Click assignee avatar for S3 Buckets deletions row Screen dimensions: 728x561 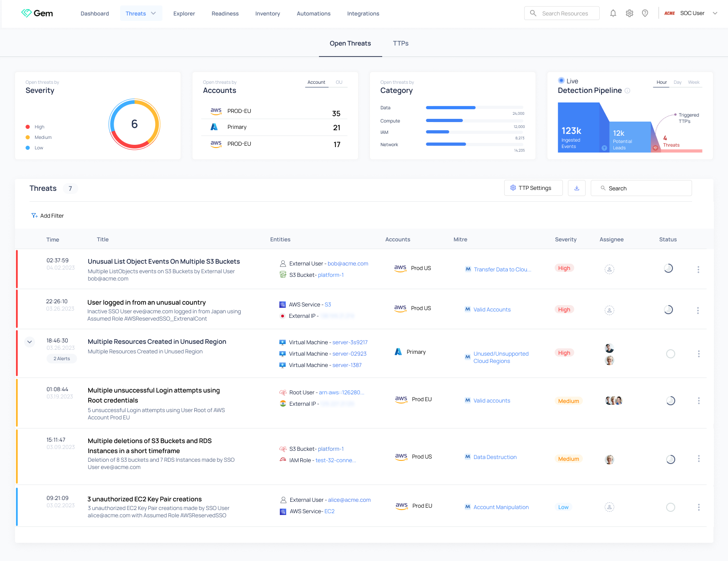click(610, 459)
